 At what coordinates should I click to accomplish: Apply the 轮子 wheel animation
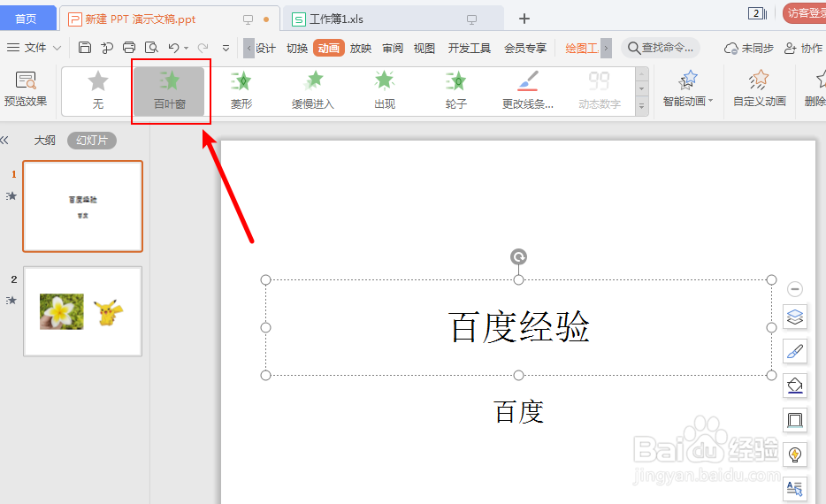point(456,91)
